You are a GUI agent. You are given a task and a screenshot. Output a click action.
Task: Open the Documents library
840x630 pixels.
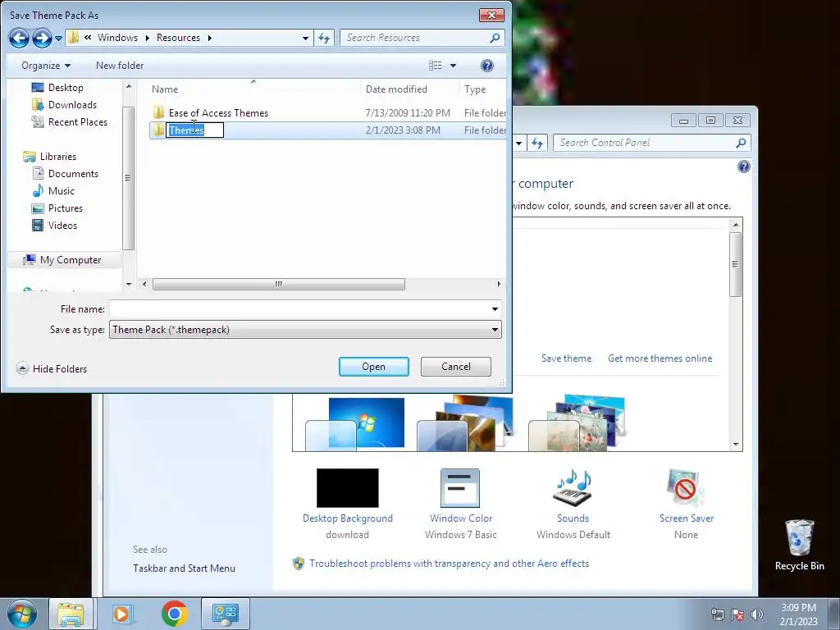(66, 174)
